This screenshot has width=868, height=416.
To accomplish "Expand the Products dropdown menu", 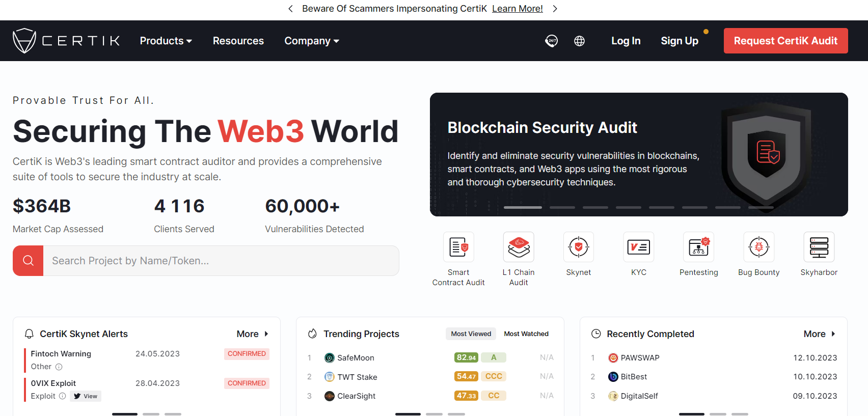I will [x=166, y=41].
